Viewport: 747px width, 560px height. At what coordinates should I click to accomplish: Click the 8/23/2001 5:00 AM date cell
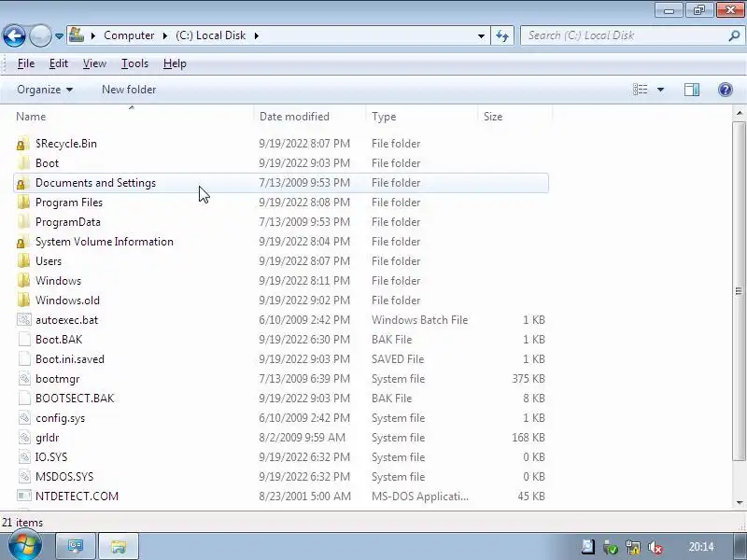[x=305, y=497]
